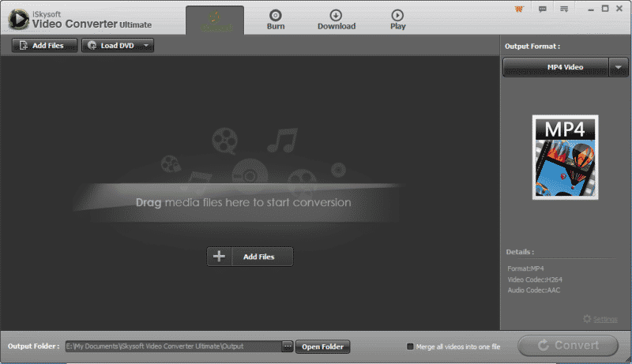Switch to the Download tab
632x364 pixels.
point(337,19)
